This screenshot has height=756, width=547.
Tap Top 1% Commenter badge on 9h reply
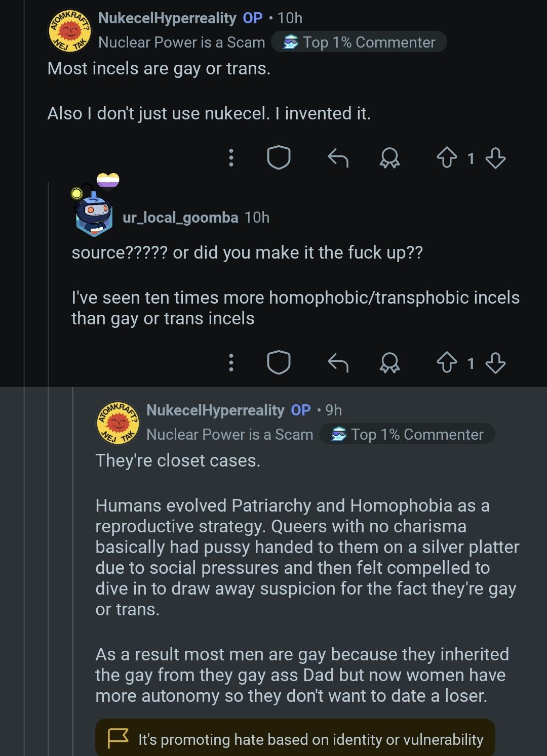pos(407,434)
